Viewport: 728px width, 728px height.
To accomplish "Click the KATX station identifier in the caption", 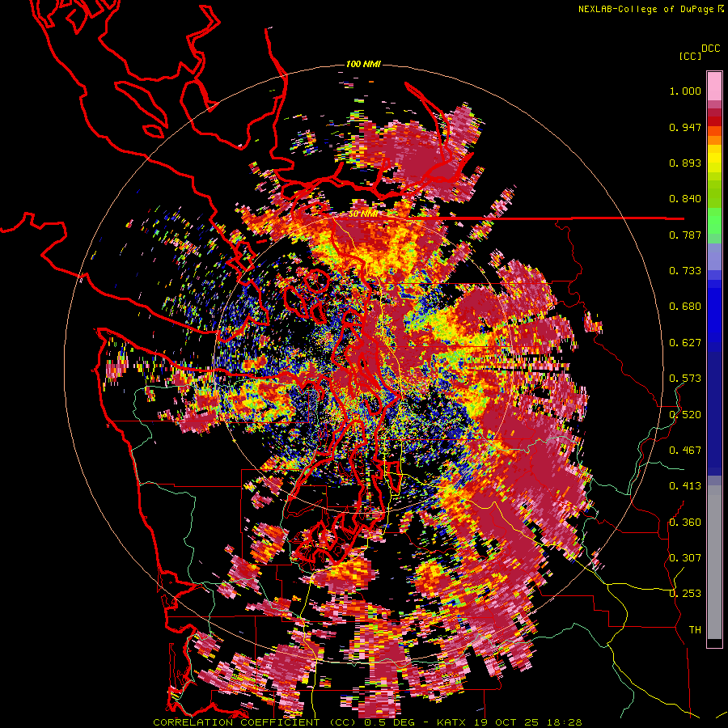I will click(452, 722).
